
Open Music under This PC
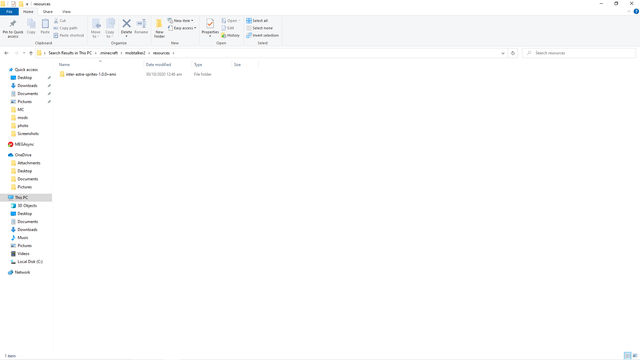coord(22,238)
